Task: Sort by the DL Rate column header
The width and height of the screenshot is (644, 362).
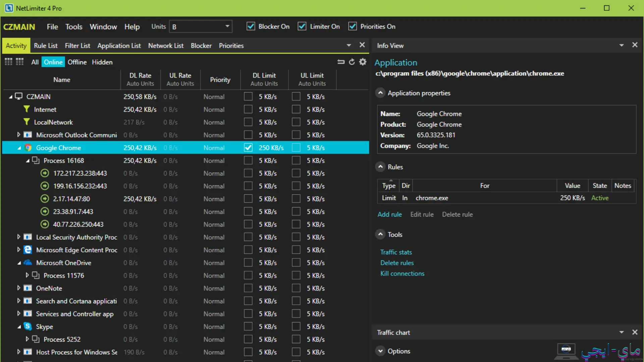Action: pos(140,79)
